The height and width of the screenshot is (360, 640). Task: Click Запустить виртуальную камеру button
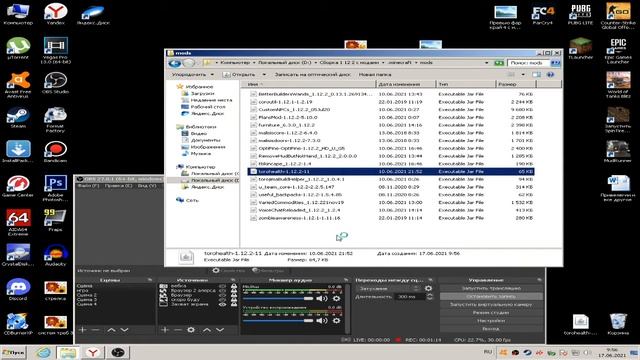(x=491, y=304)
